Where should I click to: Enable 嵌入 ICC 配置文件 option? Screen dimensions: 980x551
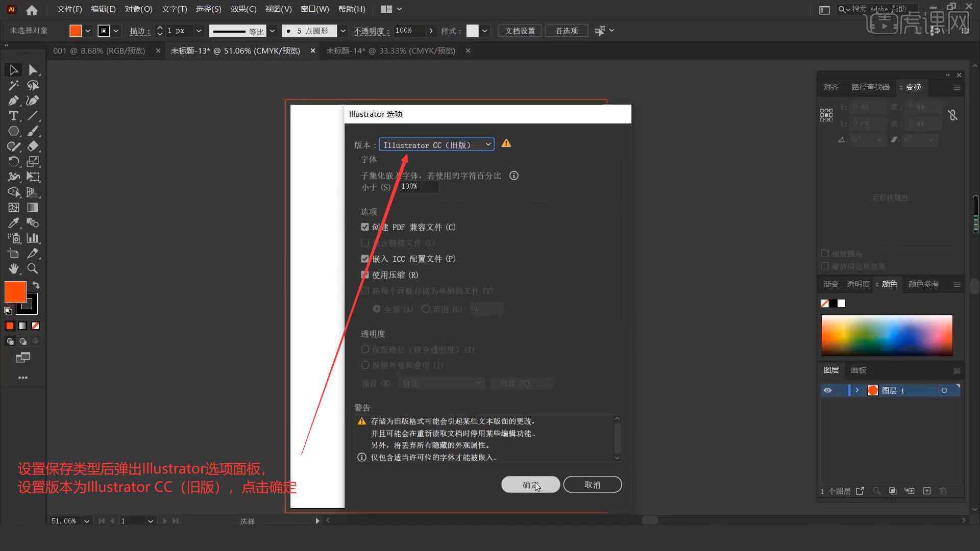coord(364,258)
